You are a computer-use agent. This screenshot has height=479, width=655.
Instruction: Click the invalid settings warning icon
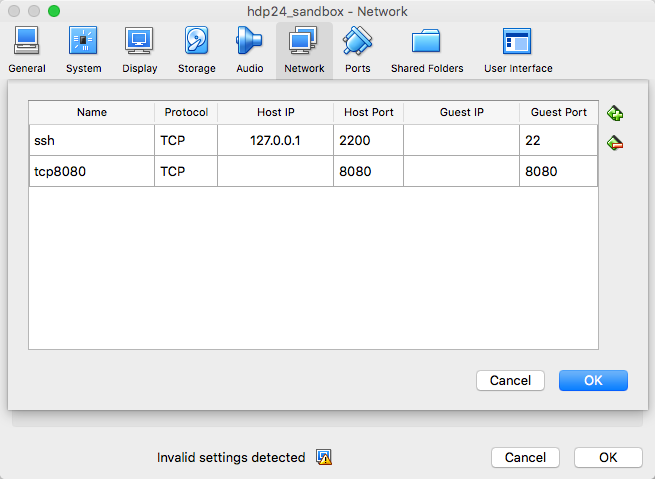point(324,457)
